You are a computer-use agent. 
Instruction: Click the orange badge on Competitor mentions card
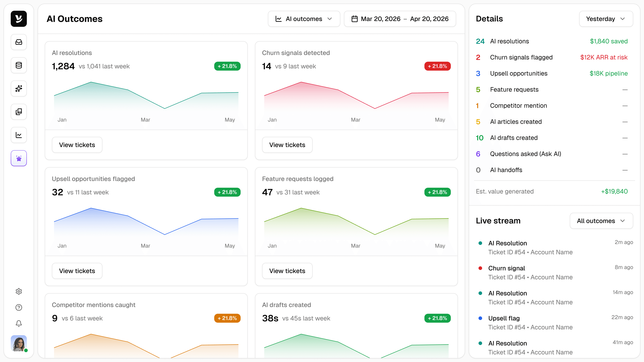click(227, 318)
